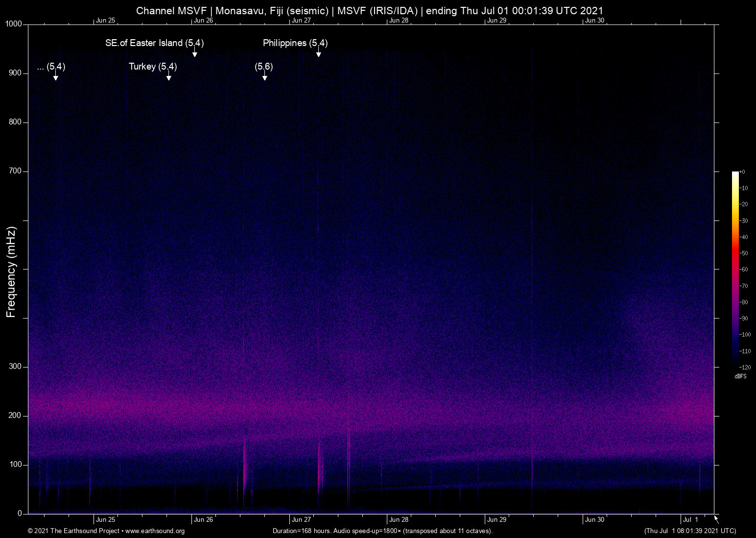The image size is (756, 538).
Task: Select the Philippines (5.4) event label
Action: point(295,43)
